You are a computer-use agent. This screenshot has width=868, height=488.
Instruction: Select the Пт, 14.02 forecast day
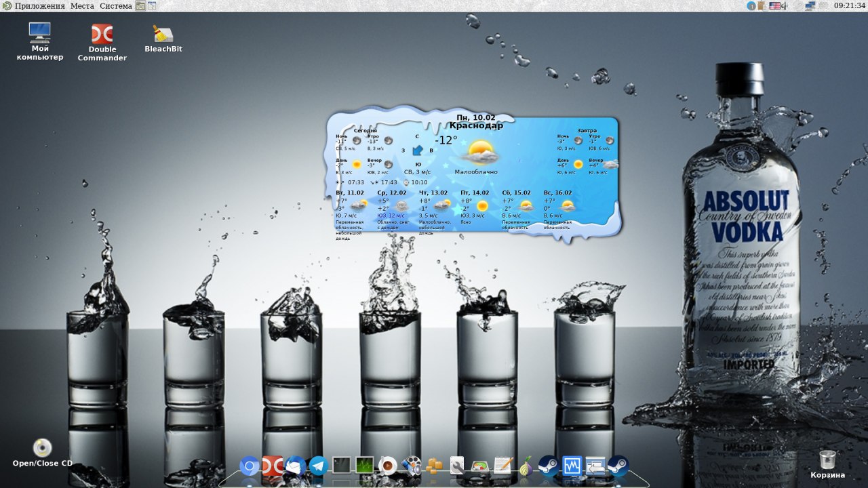(475, 192)
